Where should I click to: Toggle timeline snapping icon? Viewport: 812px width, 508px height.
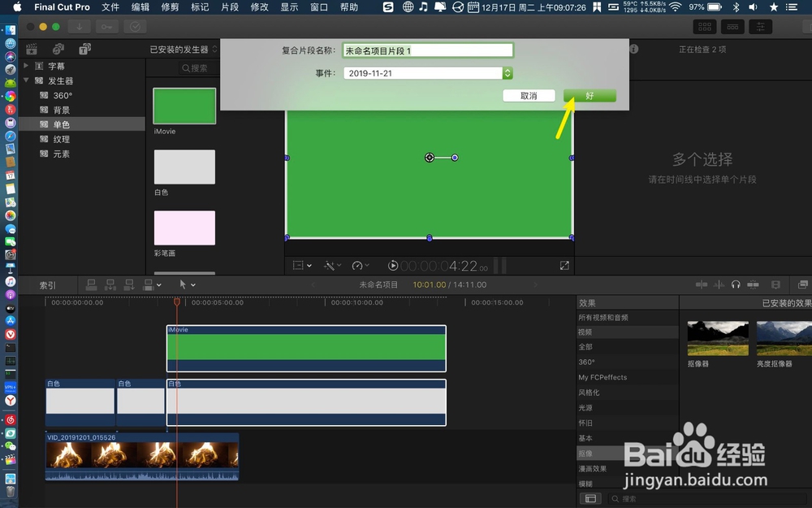tap(753, 284)
